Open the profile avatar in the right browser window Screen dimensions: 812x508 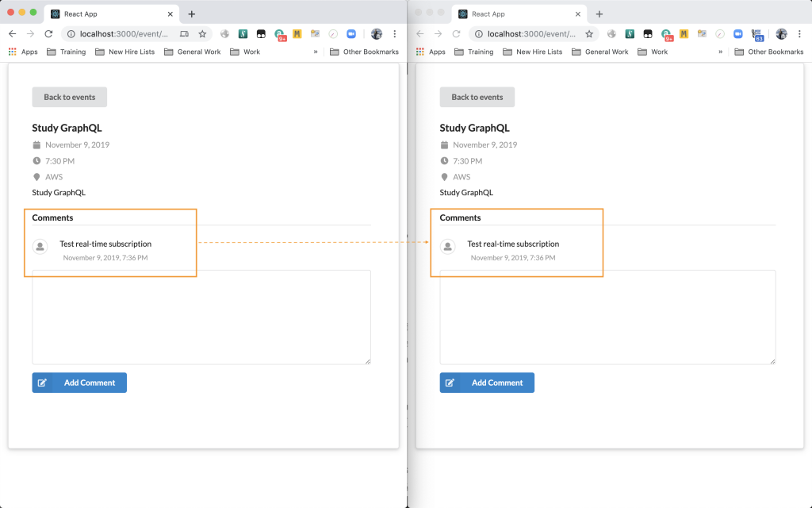pyautogui.click(x=781, y=34)
